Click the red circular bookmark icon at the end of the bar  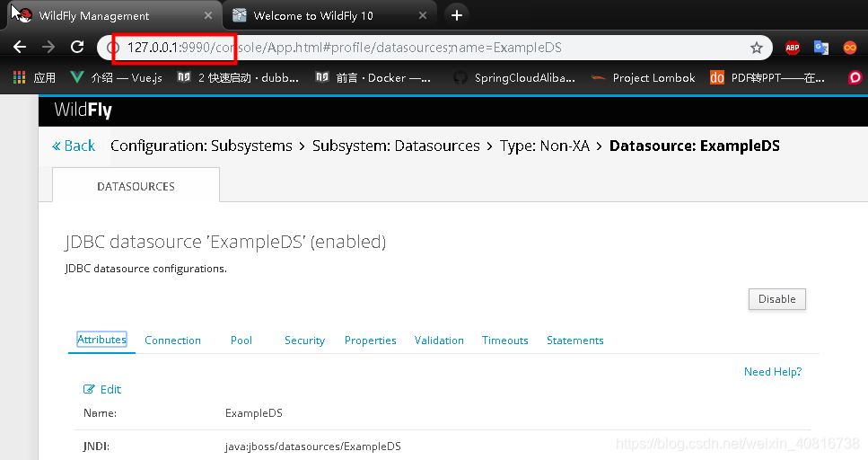coord(855,77)
